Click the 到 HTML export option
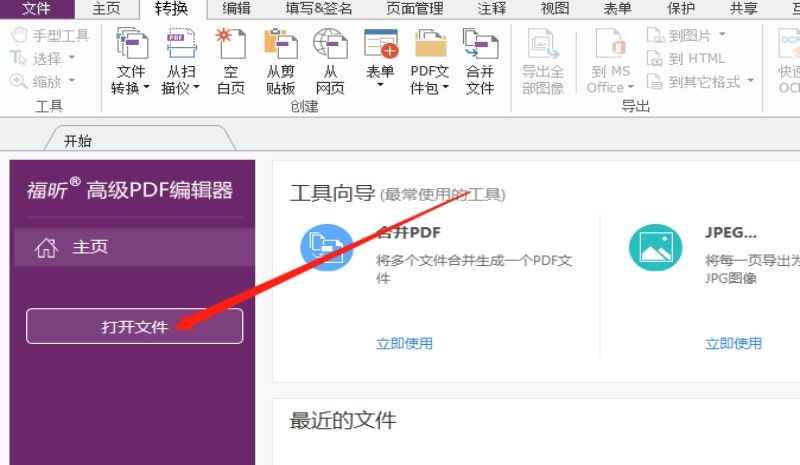 pos(686,58)
